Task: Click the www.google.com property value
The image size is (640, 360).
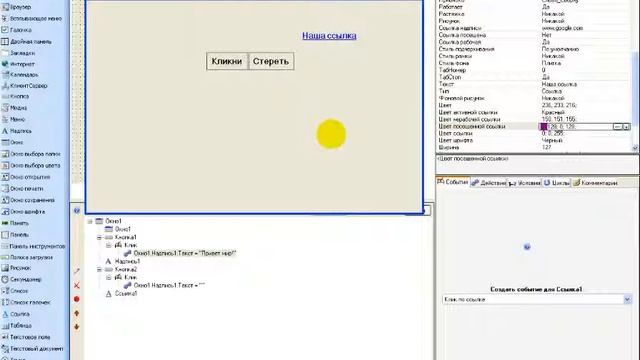Action: (562, 28)
